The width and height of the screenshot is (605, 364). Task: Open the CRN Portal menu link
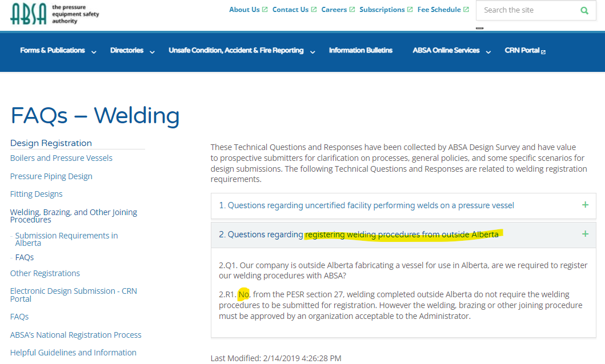click(x=522, y=50)
